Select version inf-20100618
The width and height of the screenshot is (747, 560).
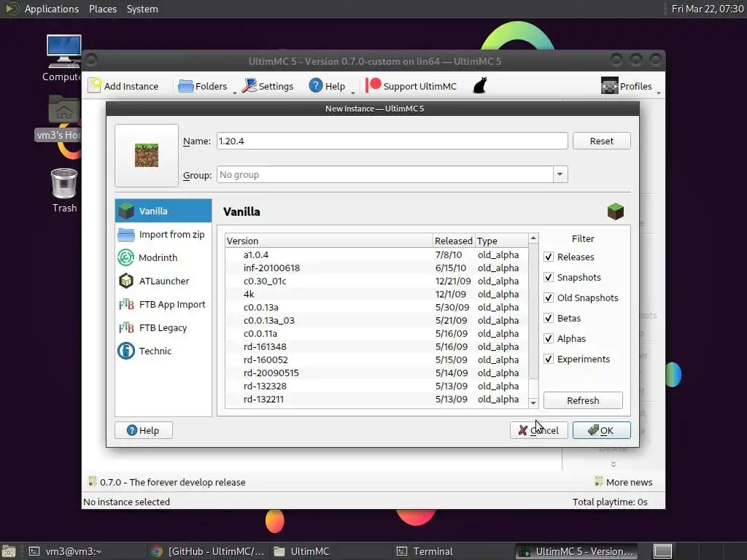(376, 268)
